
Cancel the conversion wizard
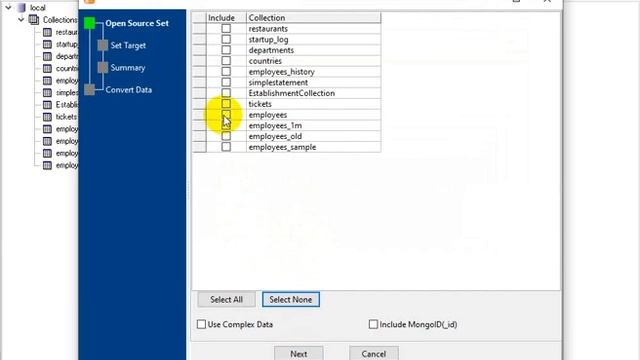click(x=373, y=353)
